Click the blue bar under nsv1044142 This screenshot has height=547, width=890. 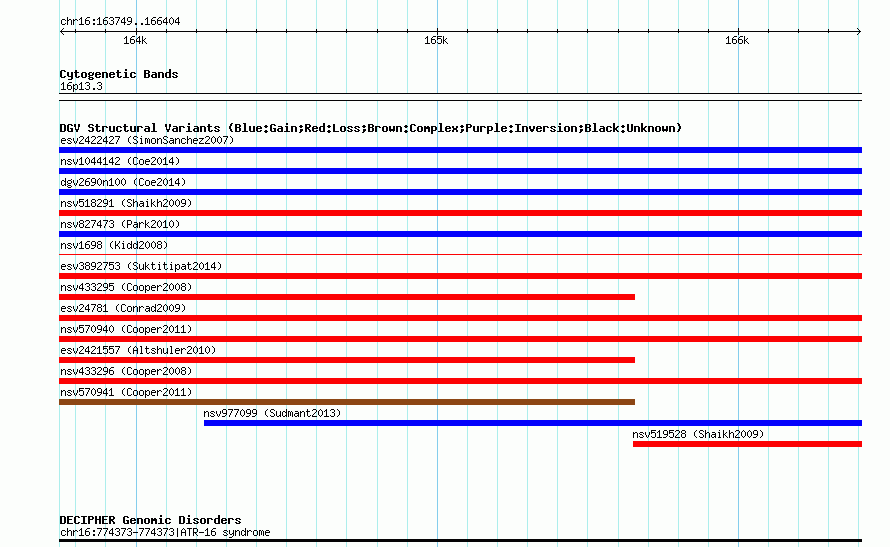tap(460, 171)
